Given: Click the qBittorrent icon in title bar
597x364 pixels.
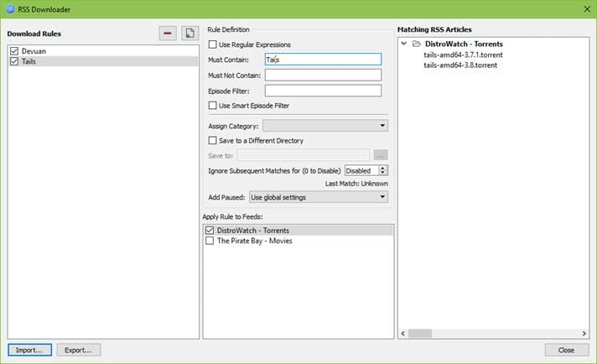Looking at the screenshot, I should pos(10,9).
